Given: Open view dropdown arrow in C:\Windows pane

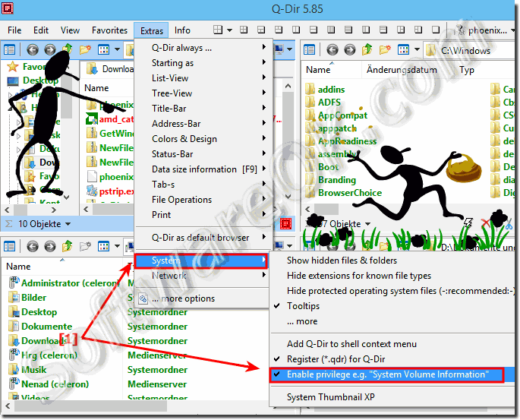Looking at the screenshot, I should 417,50.
